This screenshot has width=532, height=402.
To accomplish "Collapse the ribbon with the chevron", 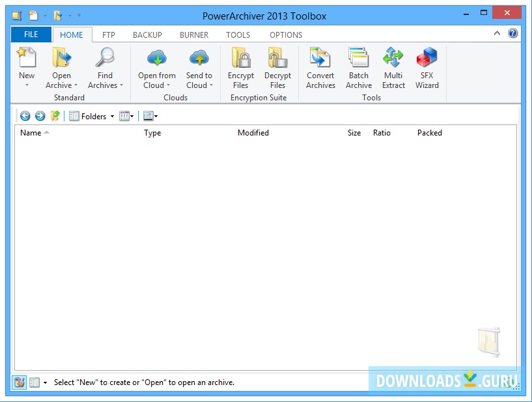I will tap(497, 33).
